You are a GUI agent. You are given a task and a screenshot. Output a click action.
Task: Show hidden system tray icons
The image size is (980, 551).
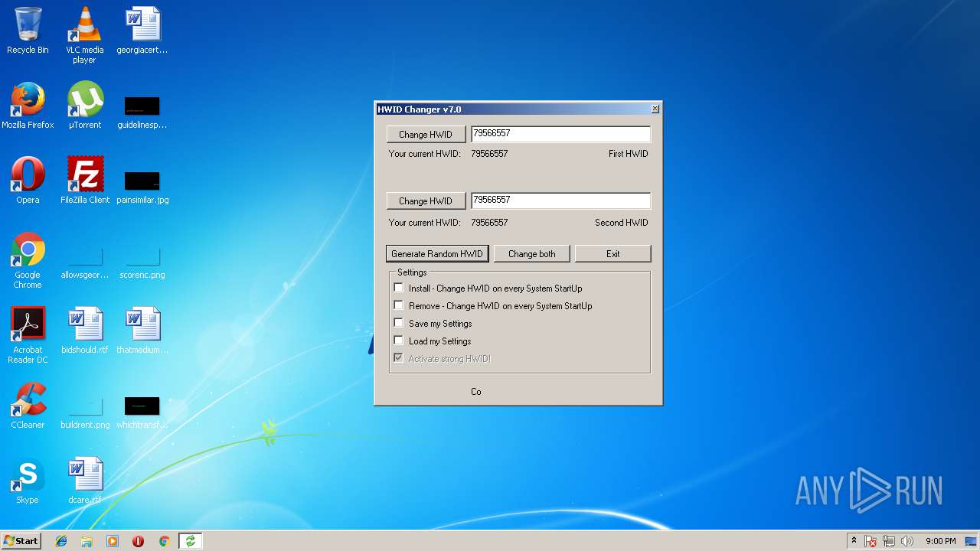tap(854, 540)
